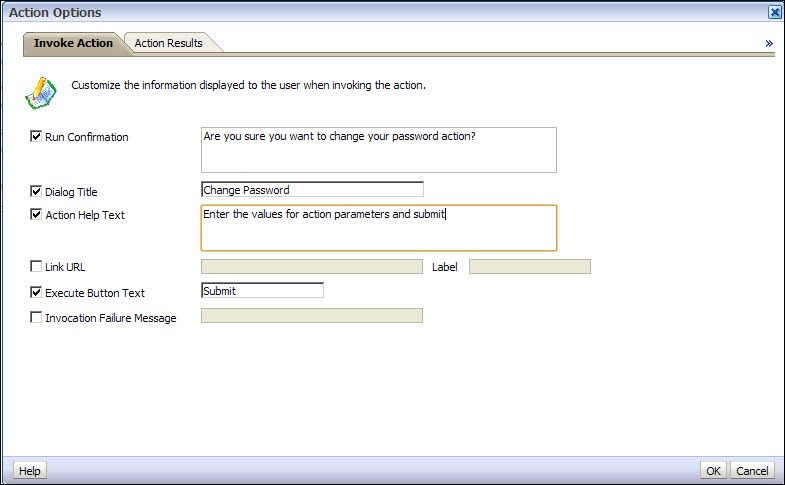
Task: Click into the Action Help Text box
Action: (378, 228)
